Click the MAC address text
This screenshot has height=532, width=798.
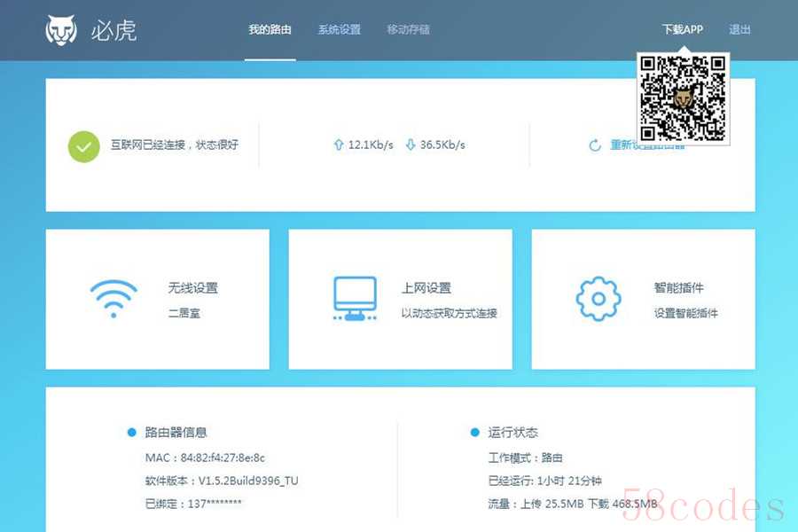(x=205, y=458)
